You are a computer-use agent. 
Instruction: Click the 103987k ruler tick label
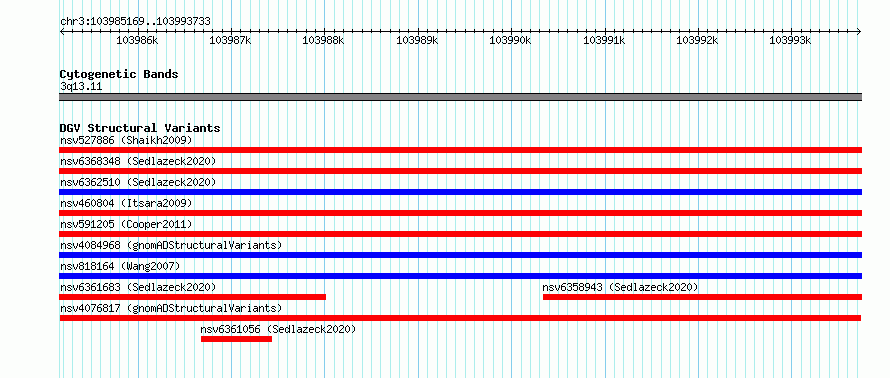(230, 40)
